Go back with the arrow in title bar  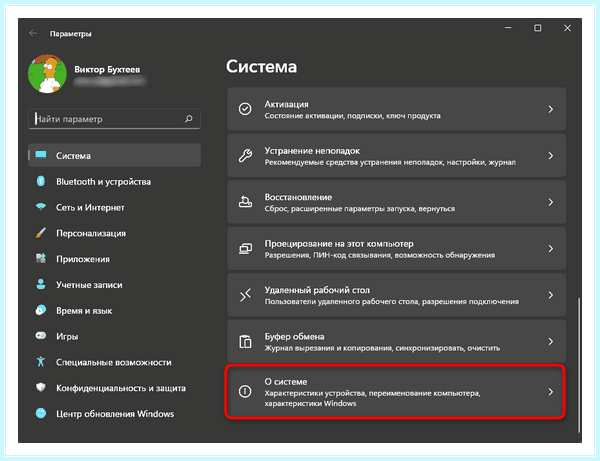33,34
